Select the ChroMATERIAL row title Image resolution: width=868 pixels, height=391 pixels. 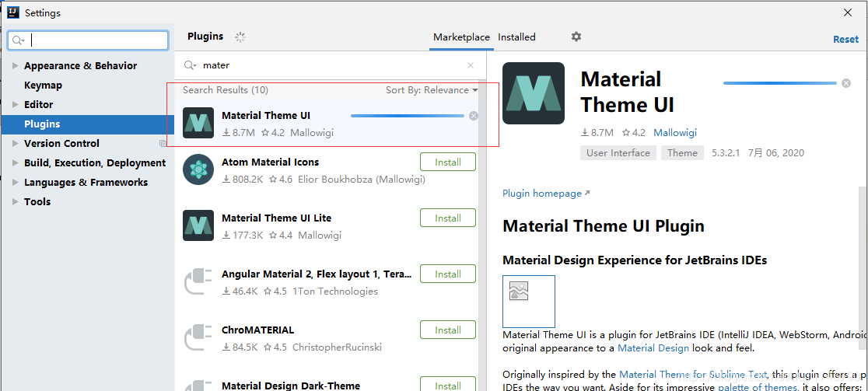pyautogui.click(x=258, y=330)
